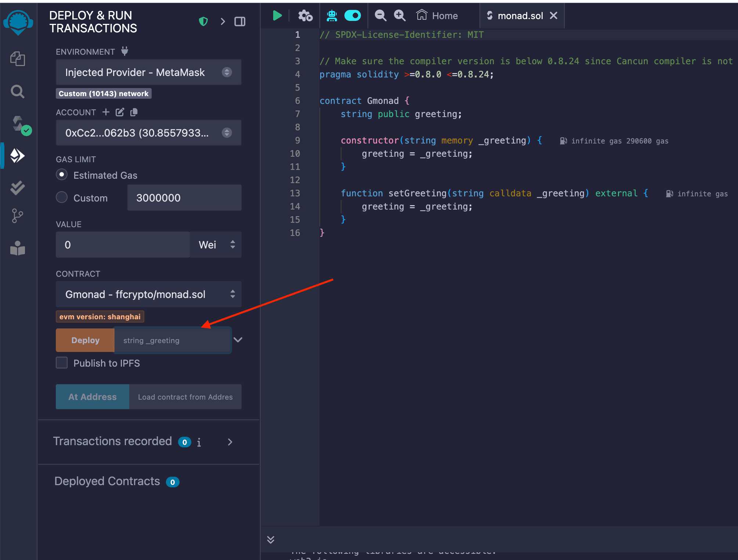This screenshot has height=560, width=738.
Task: Open the Wei unit dropdown
Action: click(x=216, y=245)
